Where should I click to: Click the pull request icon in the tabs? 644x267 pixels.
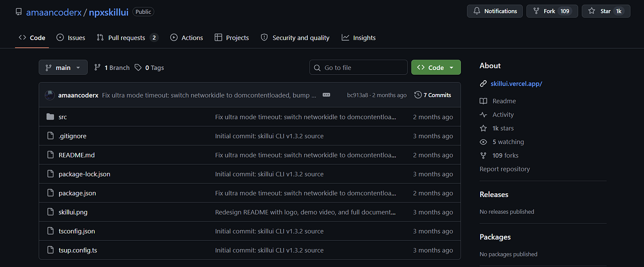[x=100, y=38]
